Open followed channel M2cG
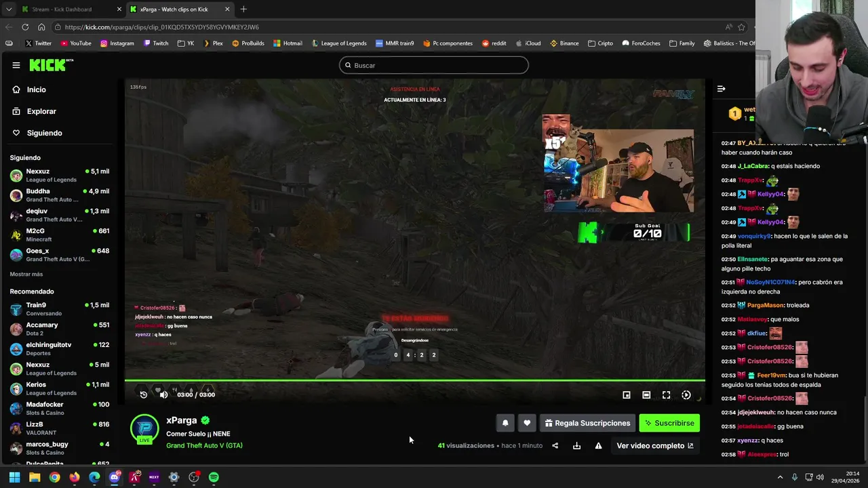 pyautogui.click(x=60, y=235)
